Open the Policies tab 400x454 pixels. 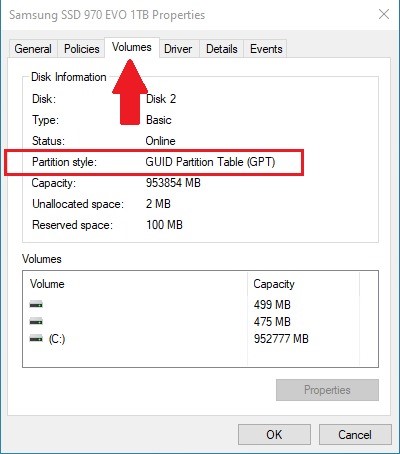click(x=82, y=49)
